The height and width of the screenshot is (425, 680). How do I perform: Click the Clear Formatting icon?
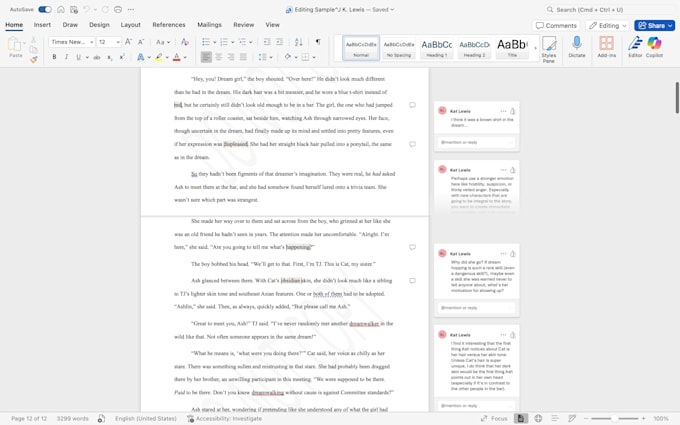[x=185, y=42]
